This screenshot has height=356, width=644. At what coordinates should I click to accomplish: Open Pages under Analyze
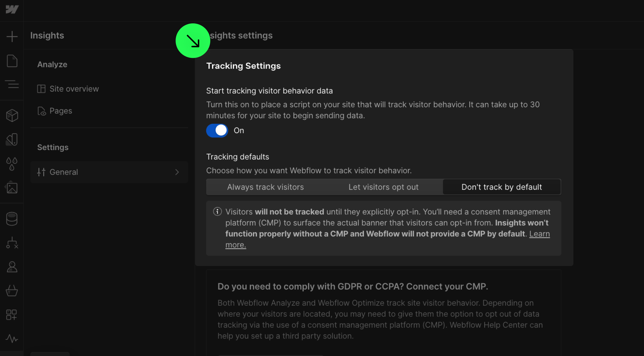(55, 111)
